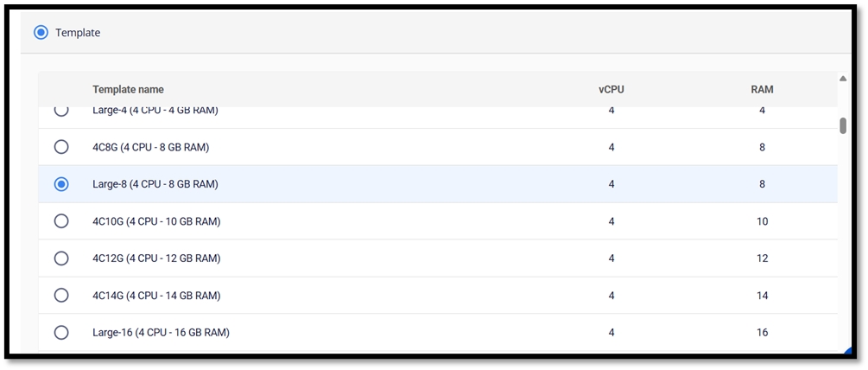Click the "Template" label beside the top radio
Image resolution: width=868 pixels, height=370 pixels.
click(78, 33)
